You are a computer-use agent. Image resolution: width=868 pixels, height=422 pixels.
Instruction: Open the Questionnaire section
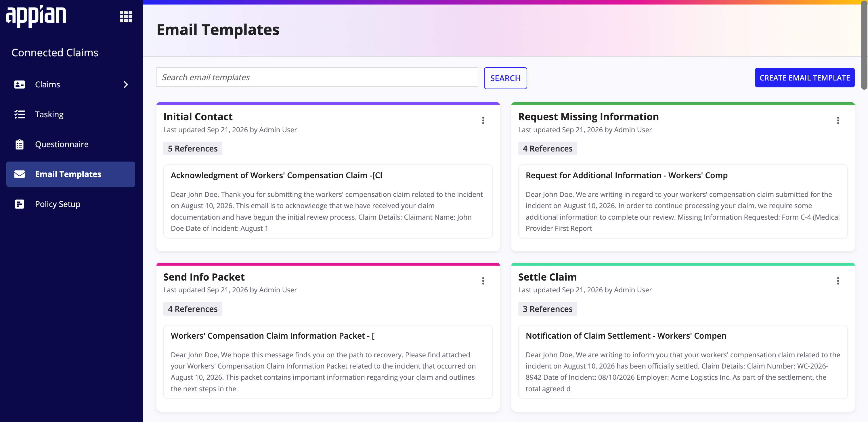70,144
